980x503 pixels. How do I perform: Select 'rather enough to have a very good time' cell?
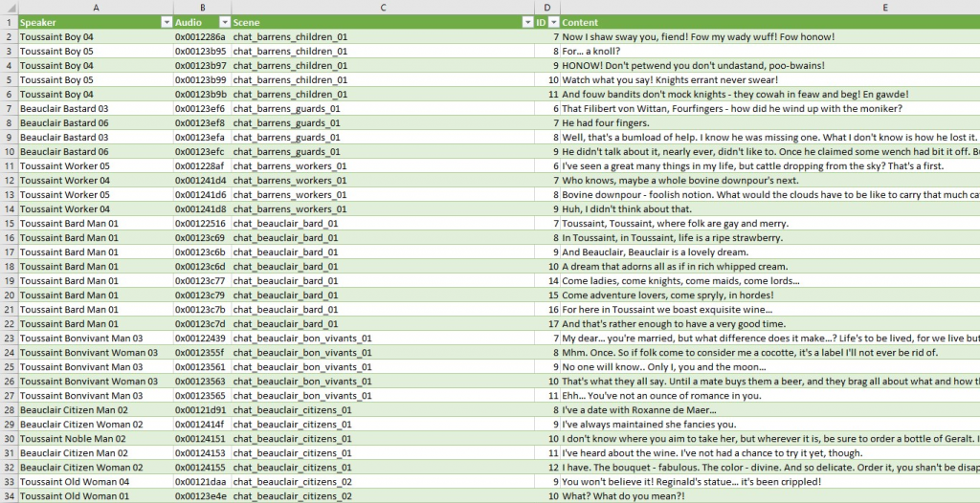(770, 323)
